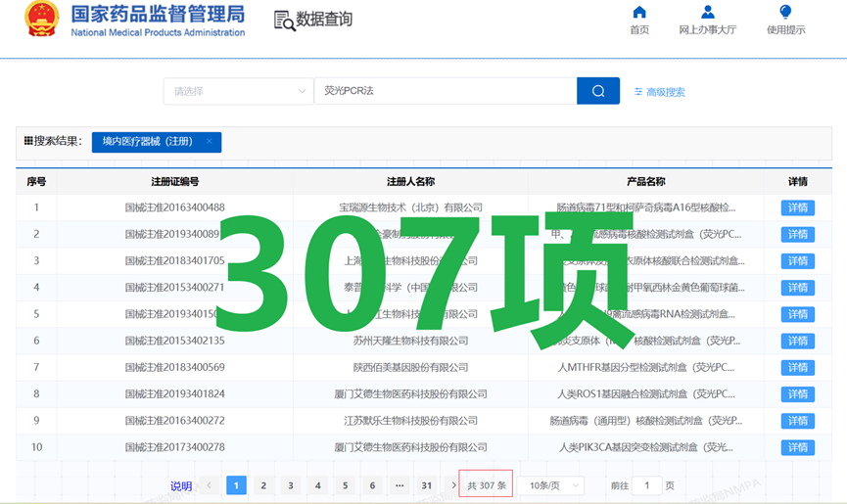Open 详情 for row 1 result
The image size is (847, 504).
[x=797, y=207]
